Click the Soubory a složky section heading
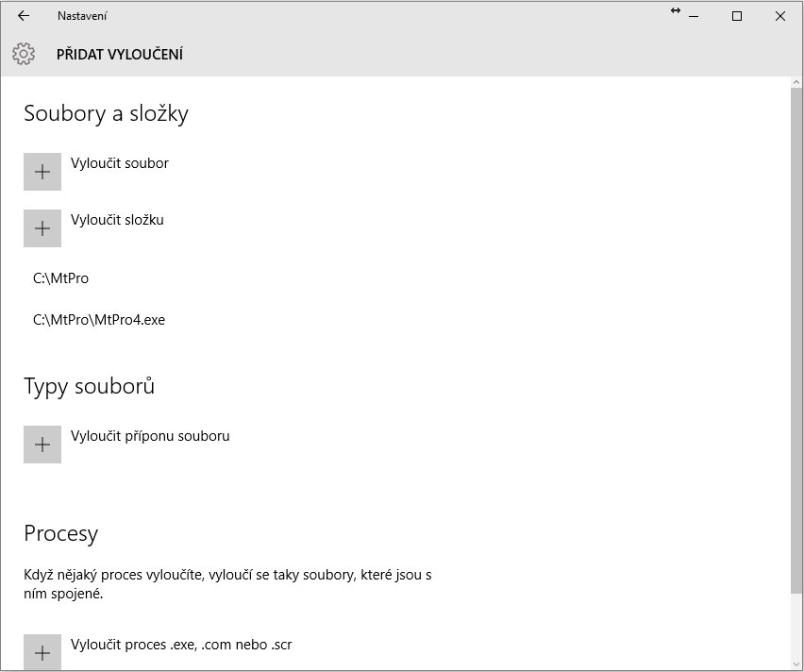The height and width of the screenshot is (672, 804). [x=106, y=113]
